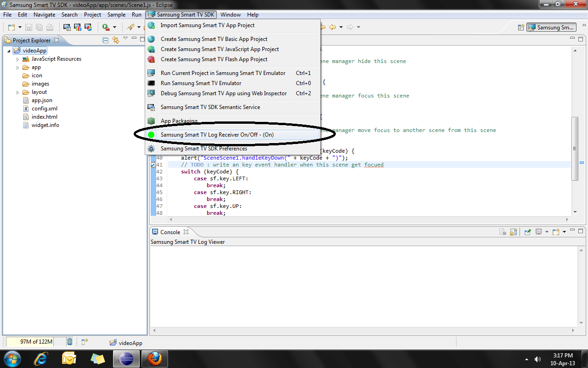The height and width of the screenshot is (368, 588).
Task: Select index.html file
Action: (x=45, y=117)
